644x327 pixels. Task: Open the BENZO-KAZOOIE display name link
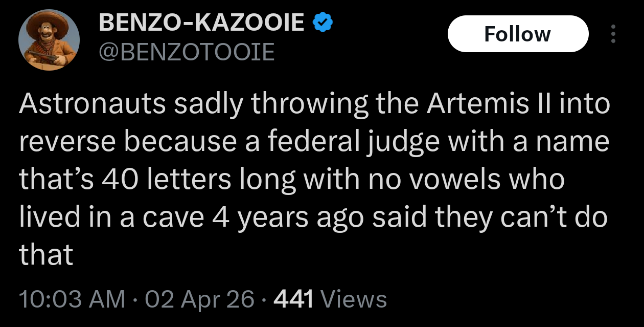tap(202, 23)
